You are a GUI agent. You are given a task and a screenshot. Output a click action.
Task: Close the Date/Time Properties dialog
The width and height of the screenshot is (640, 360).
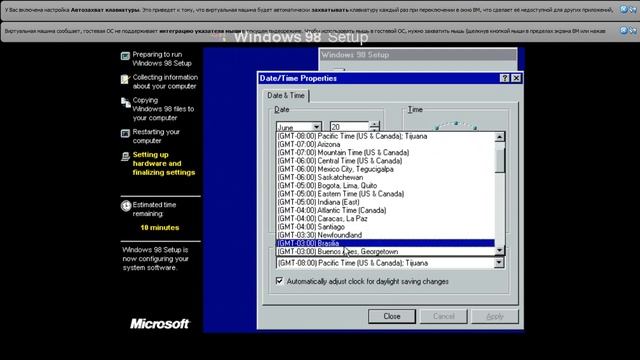516,78
